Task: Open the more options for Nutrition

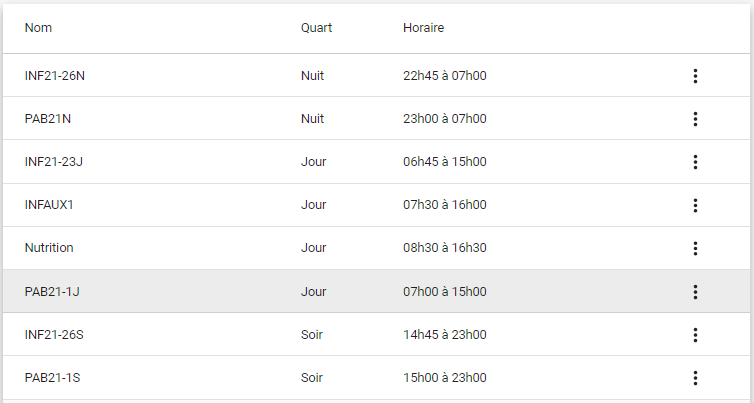Action: [695, 248]
